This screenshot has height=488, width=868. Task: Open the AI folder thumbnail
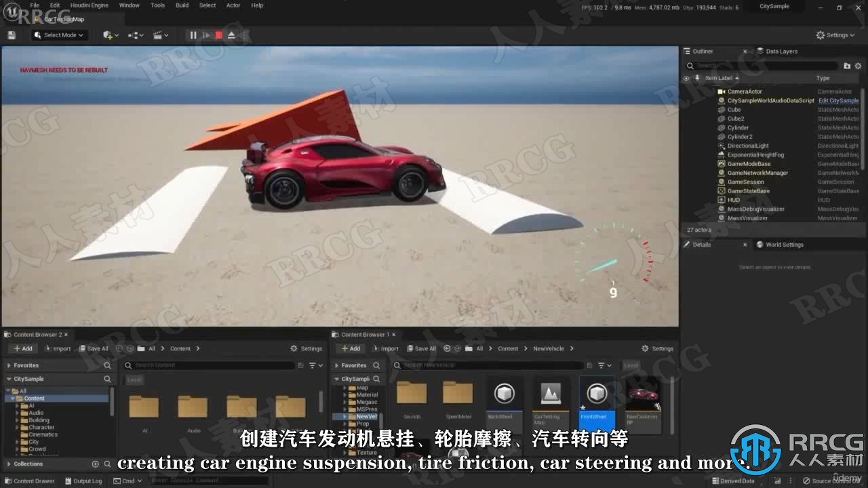144,407
